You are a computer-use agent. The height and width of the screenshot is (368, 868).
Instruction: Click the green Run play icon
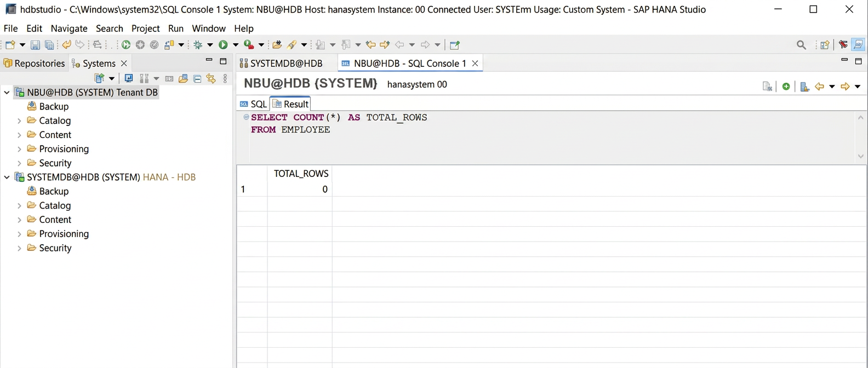[x=223, y=45]
